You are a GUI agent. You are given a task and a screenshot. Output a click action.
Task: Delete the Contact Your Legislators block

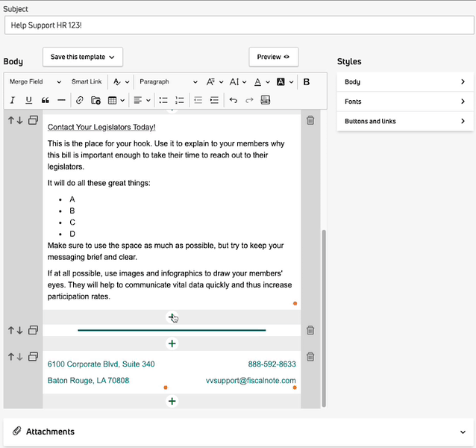tap(310, 120)
